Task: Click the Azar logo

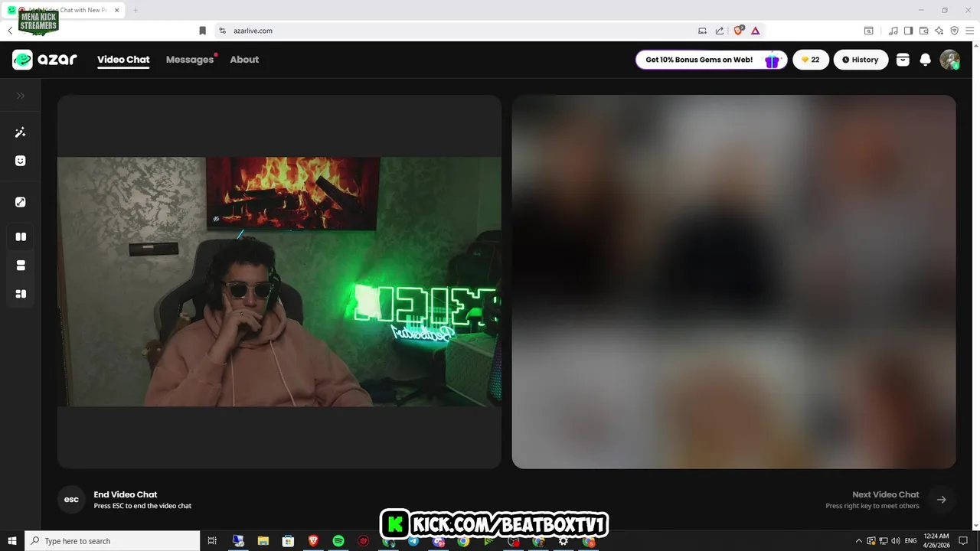Action: point(44,60)
